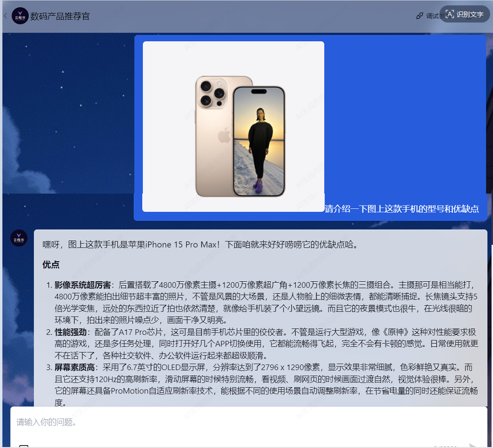Click the 调试 label in the header
The image size is (493, 448).
(x=432, y=16)
